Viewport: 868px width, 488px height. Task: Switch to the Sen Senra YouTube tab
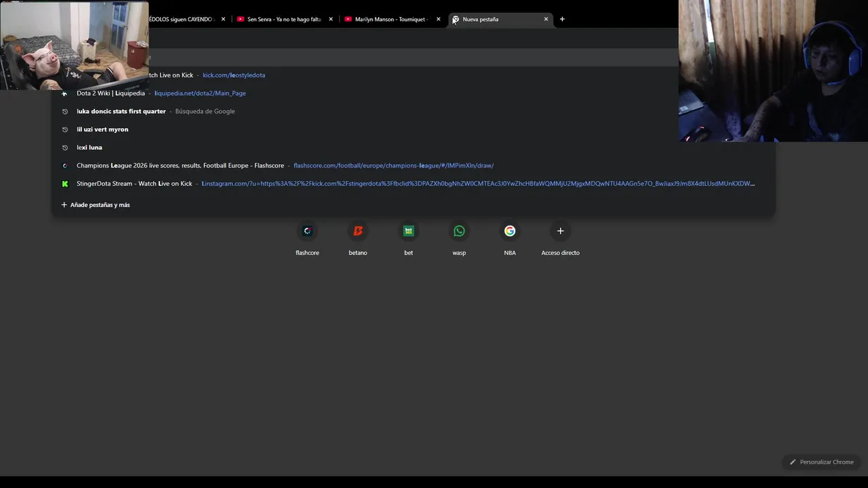tap(284, 19)
